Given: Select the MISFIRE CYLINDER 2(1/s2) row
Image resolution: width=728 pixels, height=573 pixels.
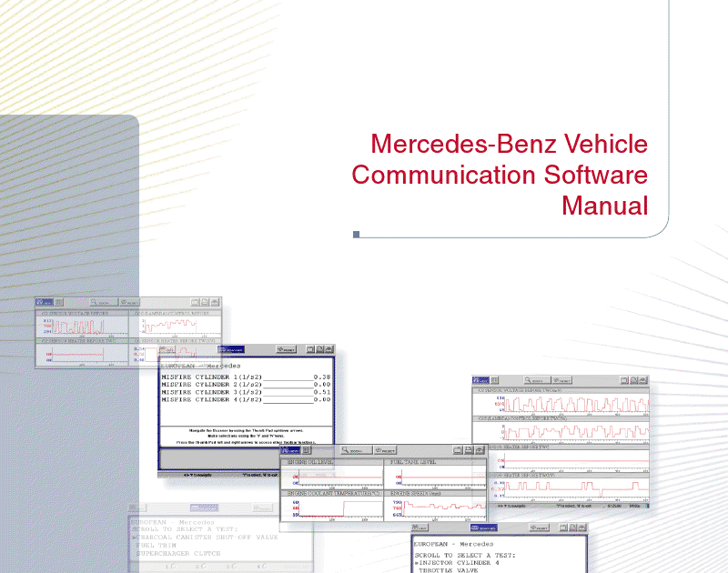Looking at the screenshot, I should (x=246, y=385).
